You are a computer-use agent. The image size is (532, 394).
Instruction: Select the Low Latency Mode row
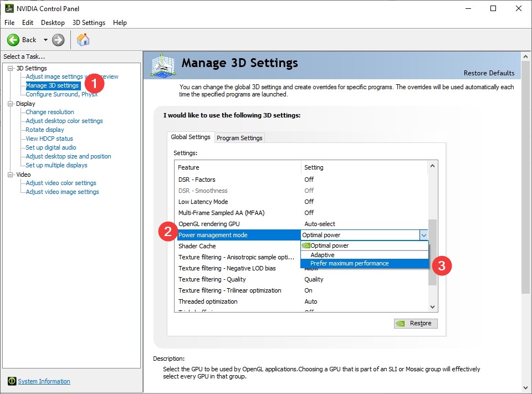(302, 202)
